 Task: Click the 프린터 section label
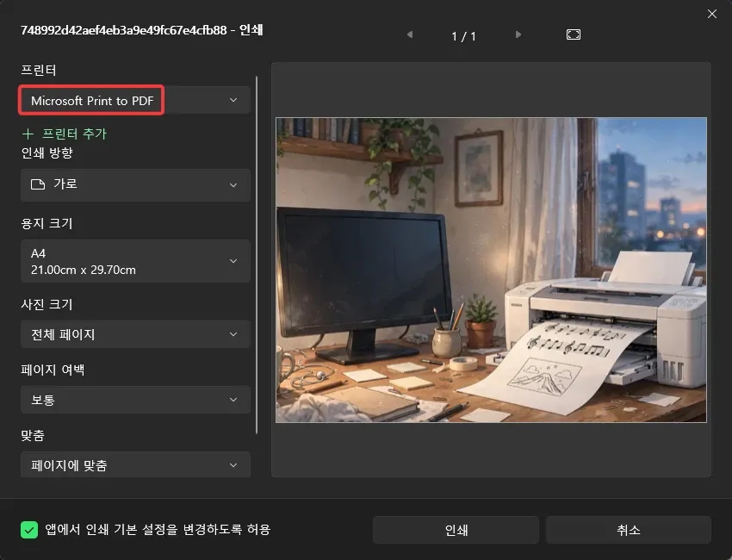[x=38, y=70]
